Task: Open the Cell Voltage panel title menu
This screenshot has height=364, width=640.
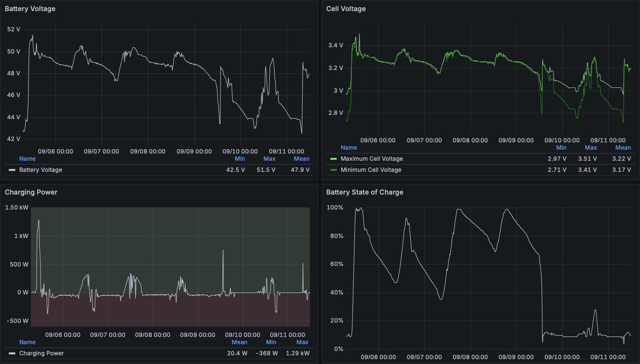Action: click(x=346, y=9)
